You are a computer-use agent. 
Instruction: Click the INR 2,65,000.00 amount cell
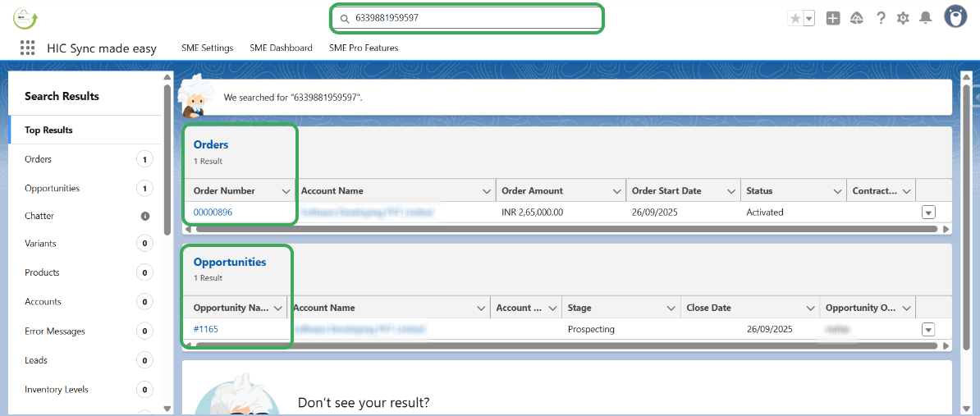533,213
